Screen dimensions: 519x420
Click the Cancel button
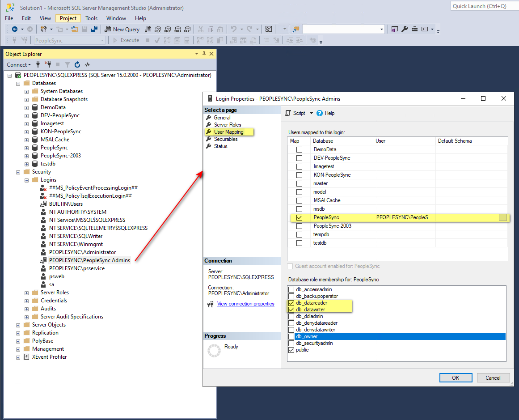coord(493,378)
